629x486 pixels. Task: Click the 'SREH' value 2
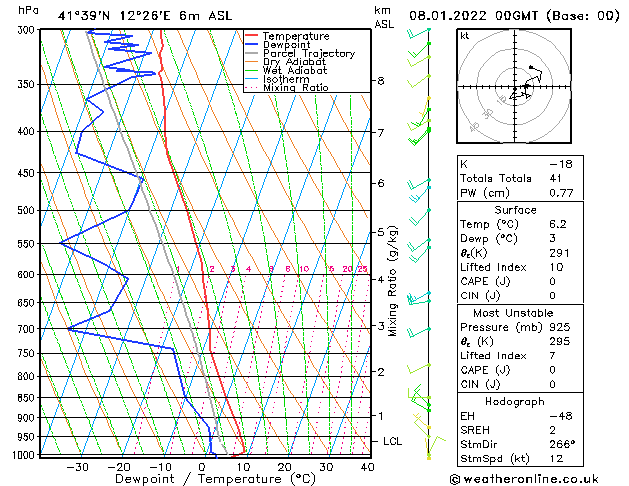[553, 430]
